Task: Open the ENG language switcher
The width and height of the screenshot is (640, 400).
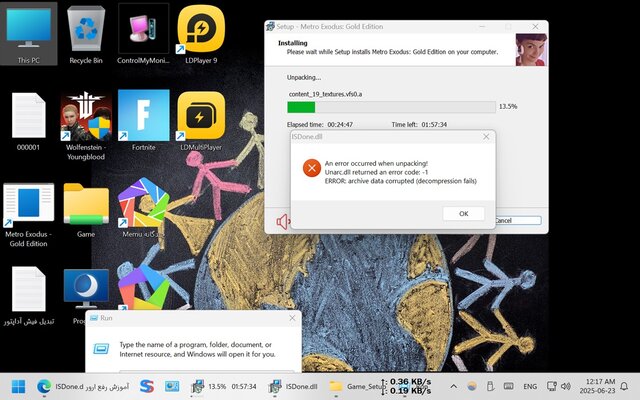Action: pyautogui.click(x=530, y=386)
